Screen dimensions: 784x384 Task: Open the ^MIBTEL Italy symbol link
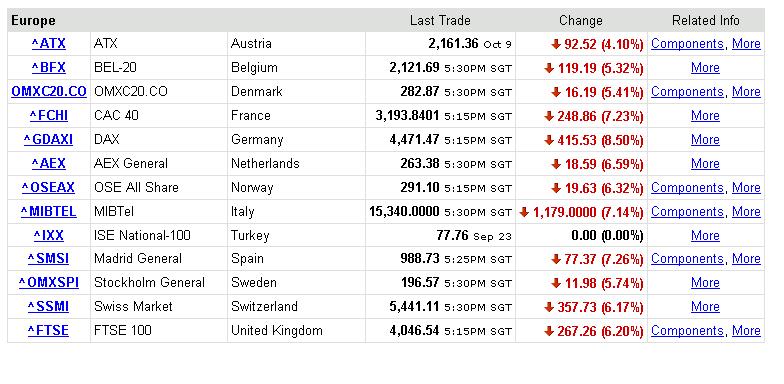click(x=48, y=212)
